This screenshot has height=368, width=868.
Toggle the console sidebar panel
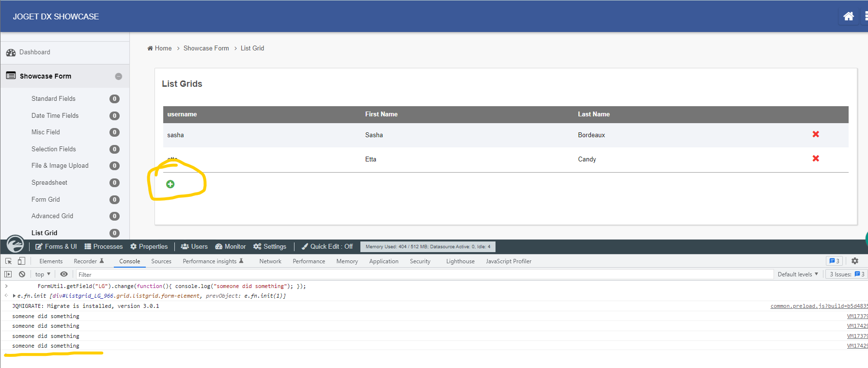[x=8, y=274]
